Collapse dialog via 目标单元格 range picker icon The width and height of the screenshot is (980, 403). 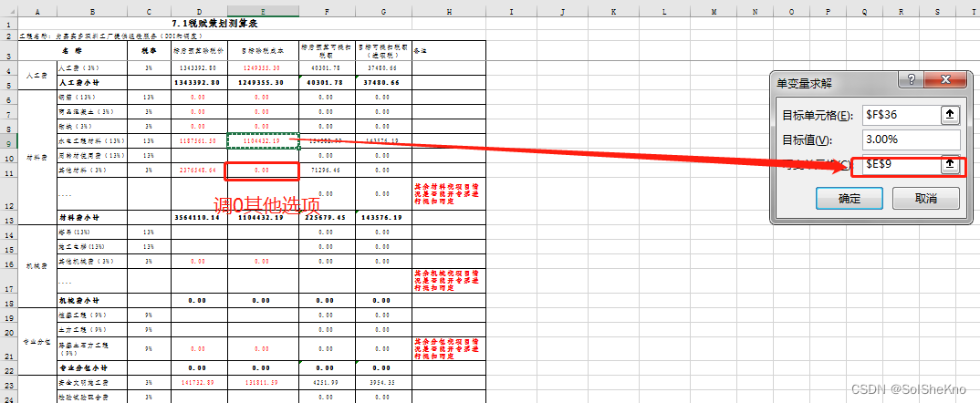tap(949, 114)
